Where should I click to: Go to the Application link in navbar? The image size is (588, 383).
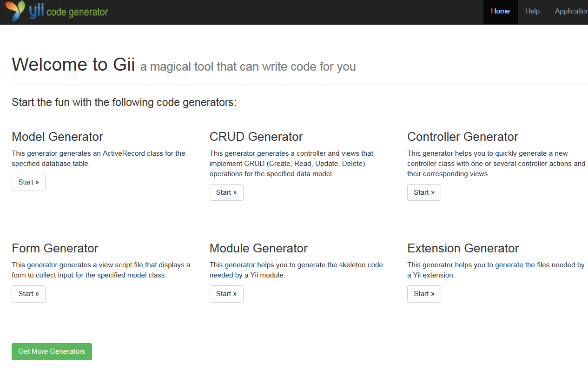coord(571,11)
